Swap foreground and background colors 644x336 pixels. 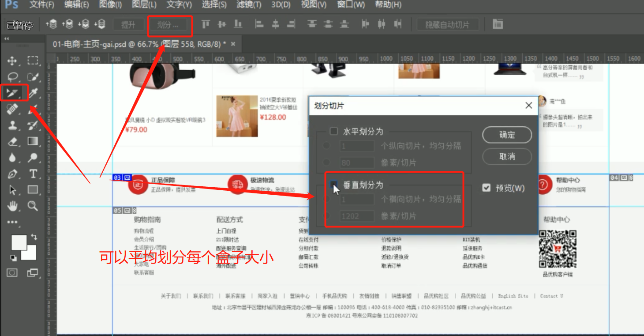click(34, 237)
